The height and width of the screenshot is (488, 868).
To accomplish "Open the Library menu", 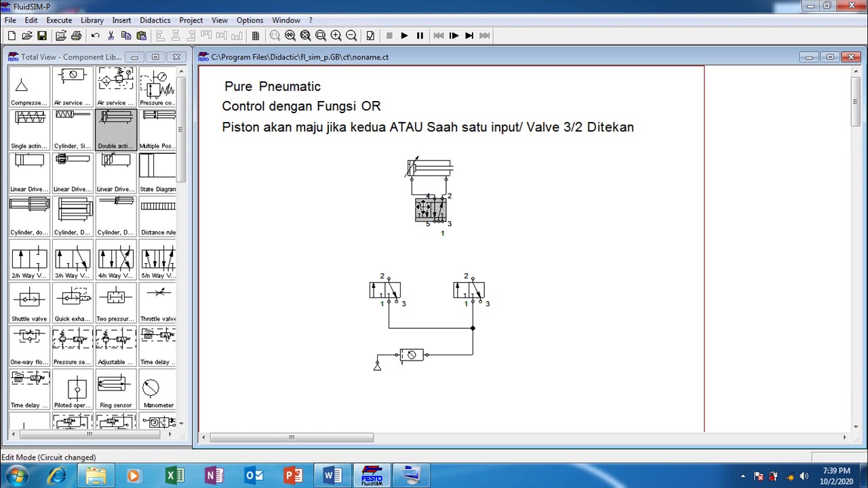I will tap(92, 20).
